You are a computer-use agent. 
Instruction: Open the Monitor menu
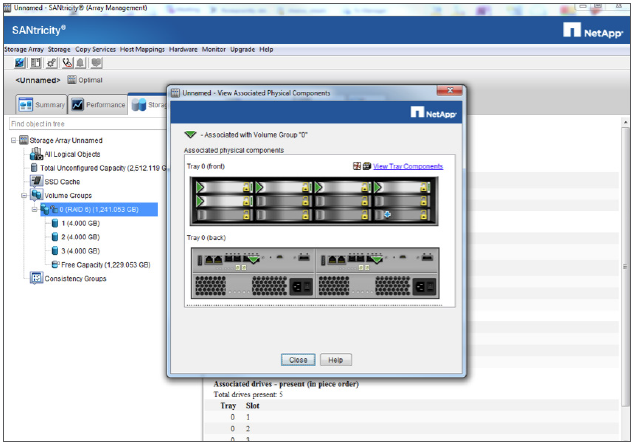coord(214,49)
